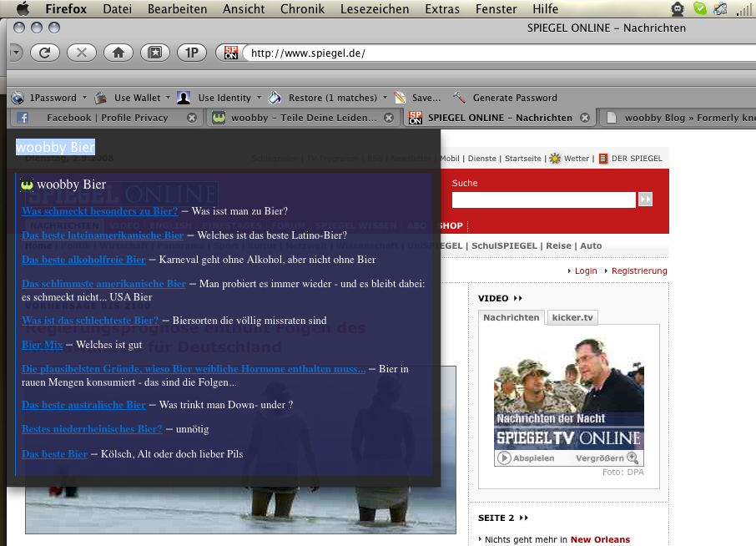Open the Lesezeichen menu

tap(375, 8)
